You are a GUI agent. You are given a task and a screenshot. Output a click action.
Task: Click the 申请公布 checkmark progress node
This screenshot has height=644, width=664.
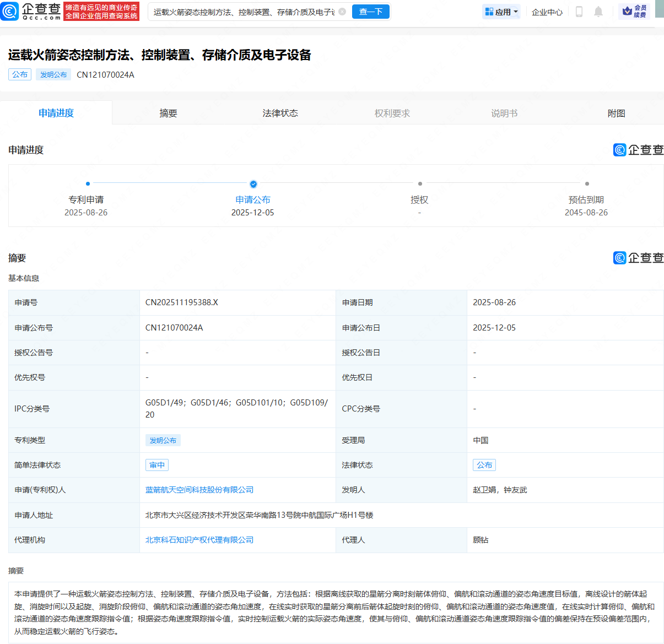point(253,184)
